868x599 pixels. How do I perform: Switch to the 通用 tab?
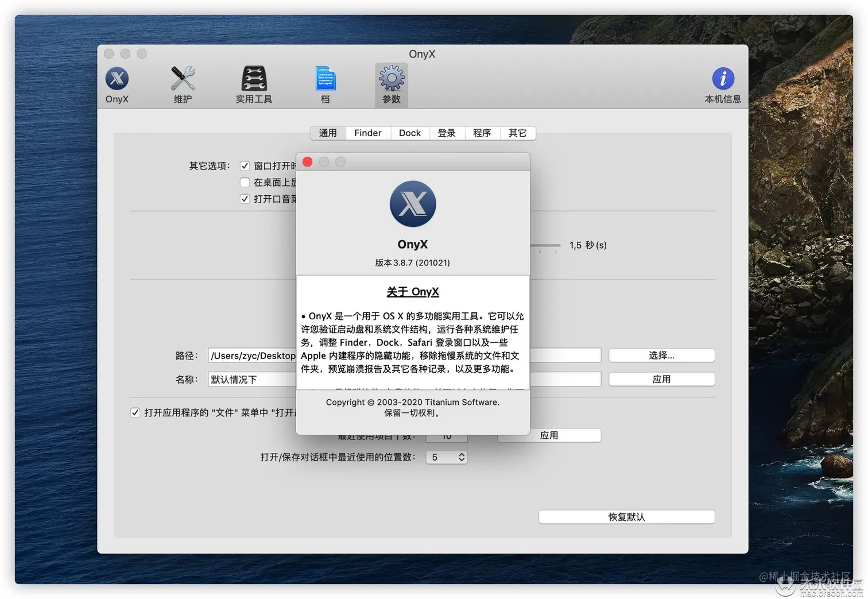328,133
